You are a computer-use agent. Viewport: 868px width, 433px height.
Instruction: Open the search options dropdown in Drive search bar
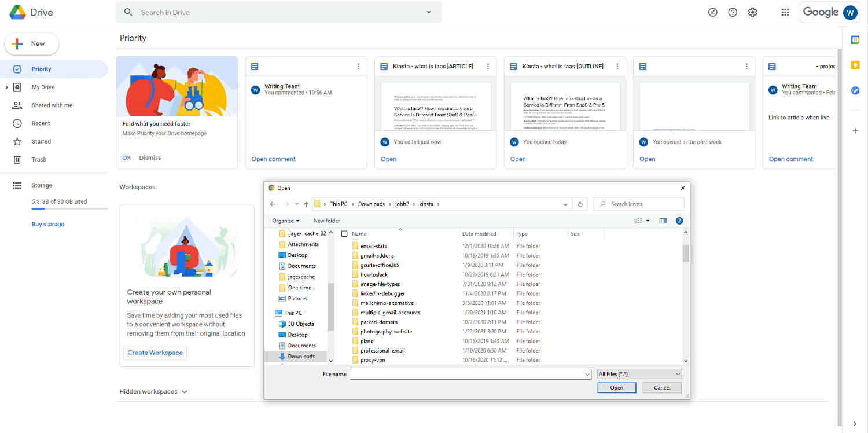pyautogui.click(x=428, y=12)
